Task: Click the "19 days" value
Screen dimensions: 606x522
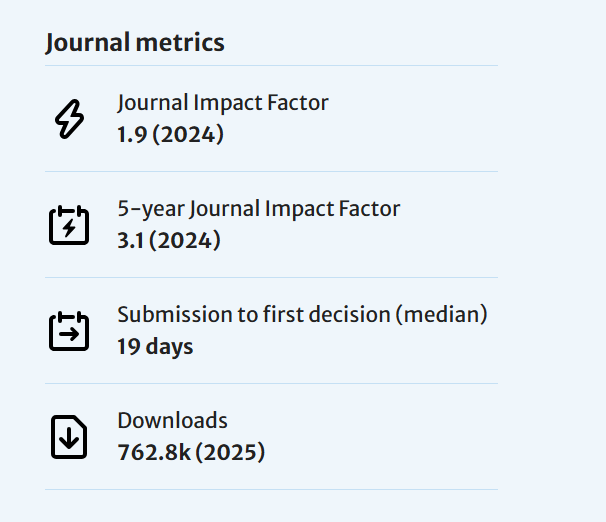Action: 155,347
